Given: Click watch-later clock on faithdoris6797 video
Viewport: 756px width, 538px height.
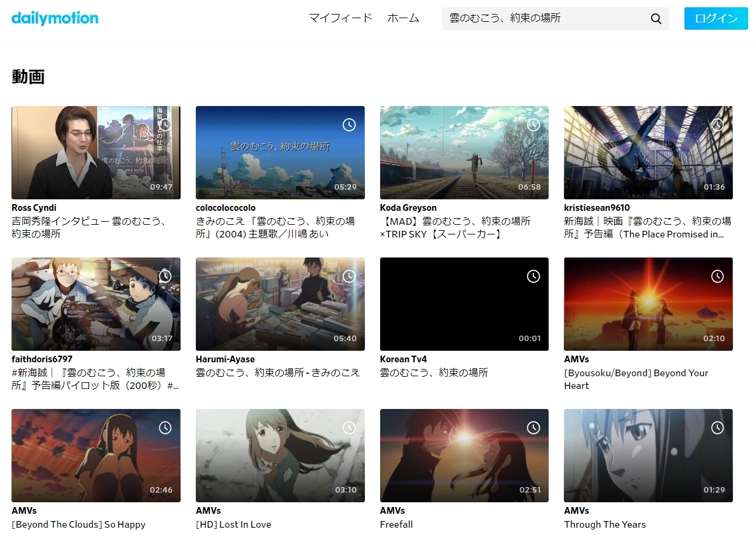Looking at the screenshot, I should coord(165,276).
